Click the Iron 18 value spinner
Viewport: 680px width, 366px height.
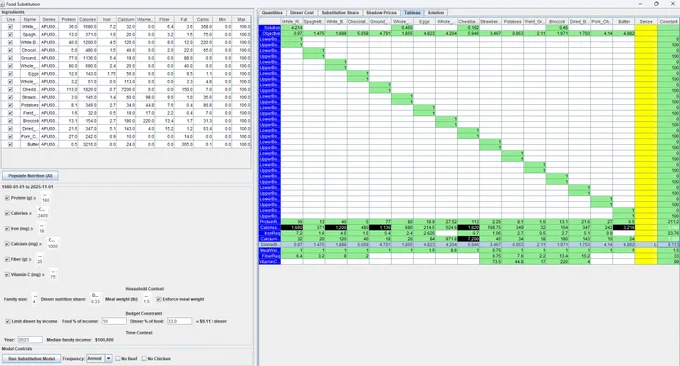pos(42,229)
